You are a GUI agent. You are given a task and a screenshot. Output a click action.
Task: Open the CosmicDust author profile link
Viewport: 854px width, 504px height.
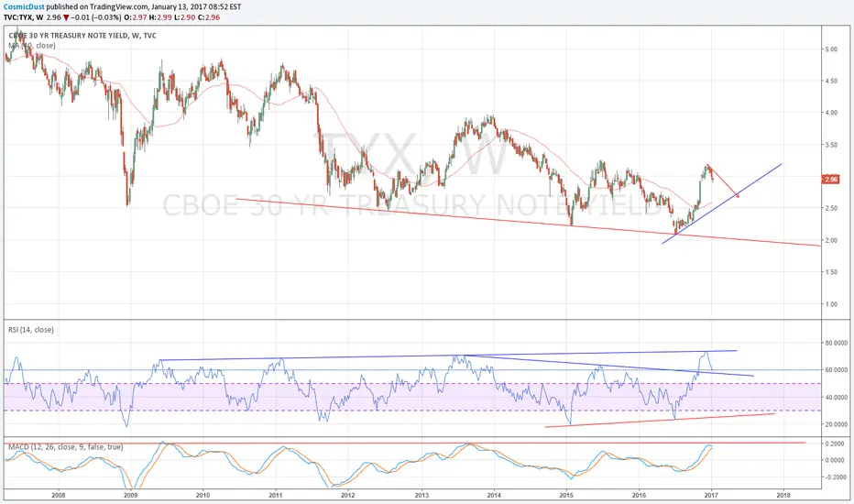click(x=24, y=7)
